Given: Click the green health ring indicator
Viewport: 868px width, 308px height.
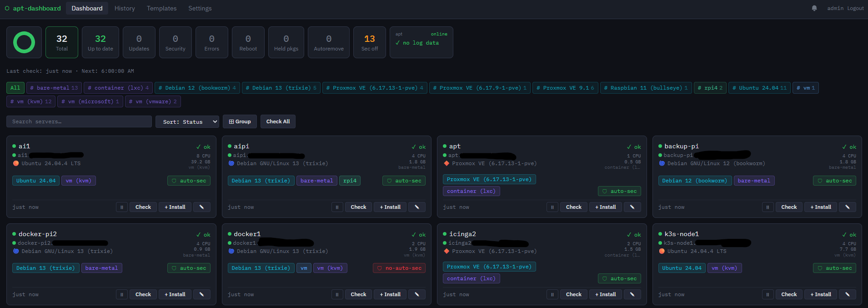Looking at the screenshot, I should point(24,42).
